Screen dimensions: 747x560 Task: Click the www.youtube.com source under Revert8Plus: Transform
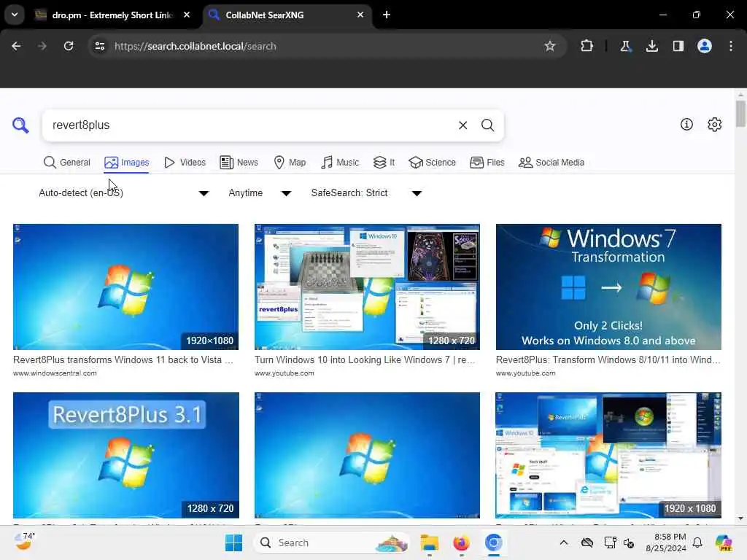(x=525, y=373)
